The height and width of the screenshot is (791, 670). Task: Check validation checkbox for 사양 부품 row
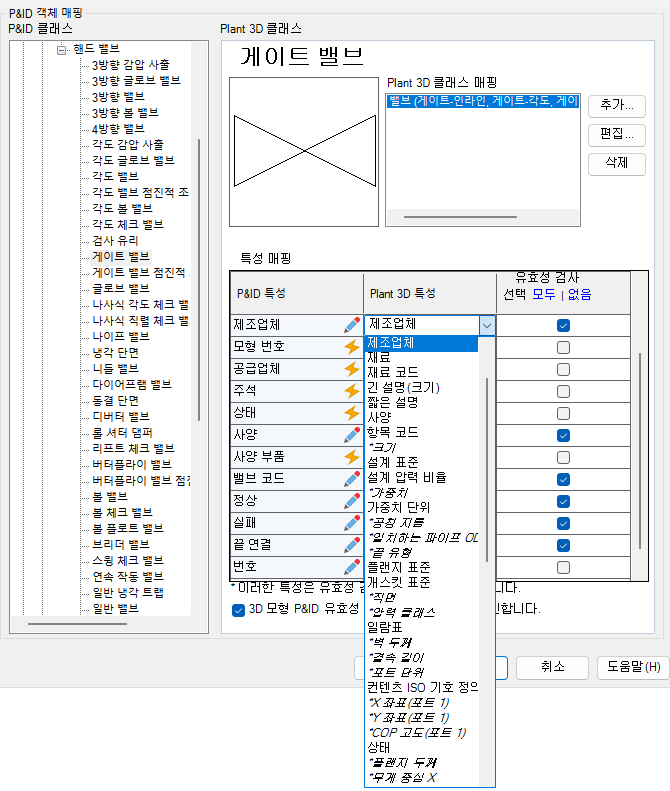click(564, 458)
